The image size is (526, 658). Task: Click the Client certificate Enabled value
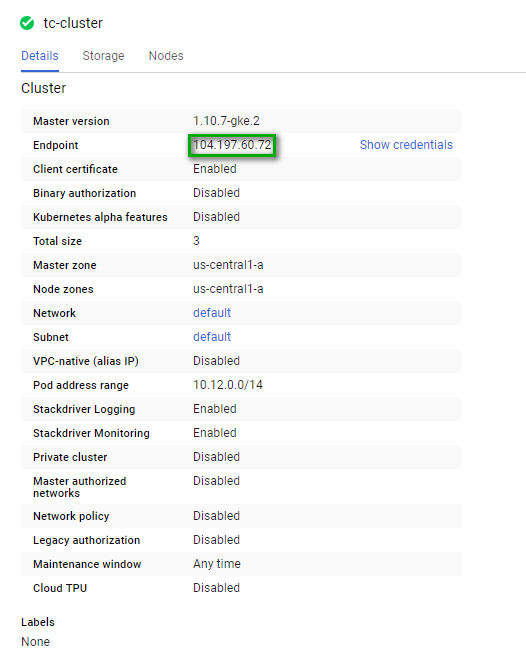[x=215, y=169]
